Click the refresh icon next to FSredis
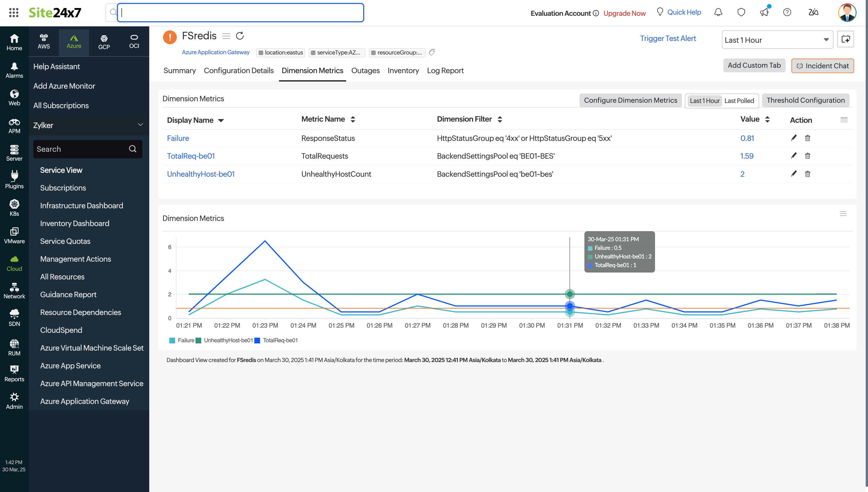Screen dimensions: 868x492 [x=240, y=36]
